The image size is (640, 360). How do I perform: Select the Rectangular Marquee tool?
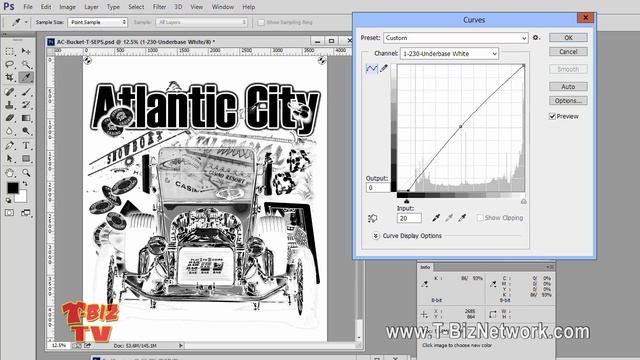point(9,51)
